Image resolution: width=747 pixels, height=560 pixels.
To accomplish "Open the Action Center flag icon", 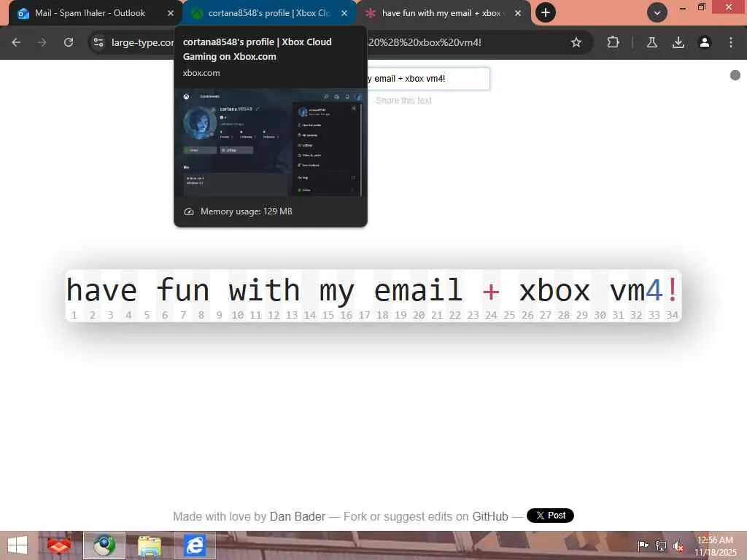I will point(643,545).
